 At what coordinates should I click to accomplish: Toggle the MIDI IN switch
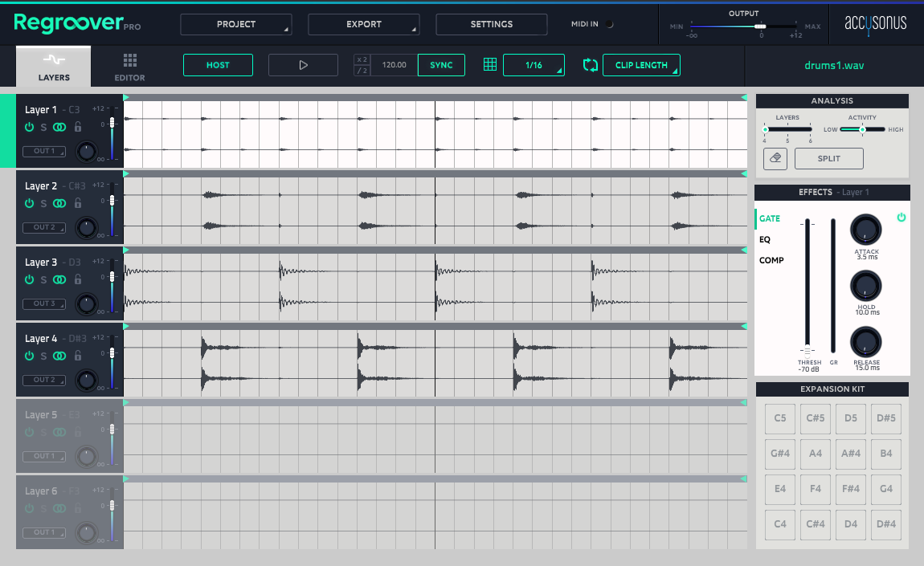611,24
